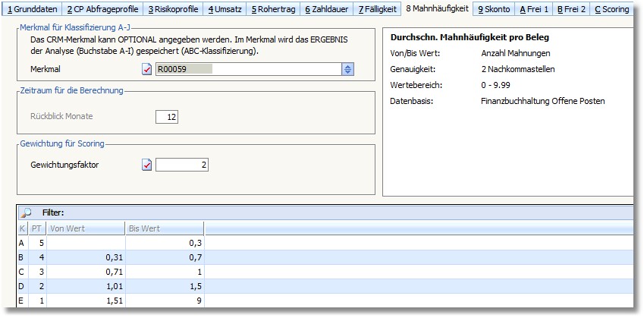This screenshot has width=644, height=318.
Task: Select row A in the classification table
Action: (22, 243)
